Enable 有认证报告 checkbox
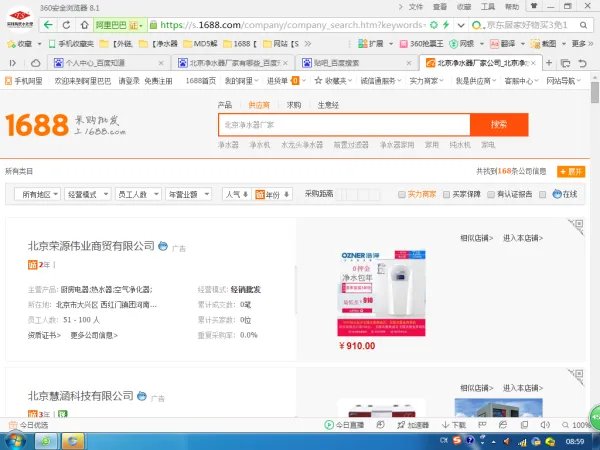 pos(491,195)
